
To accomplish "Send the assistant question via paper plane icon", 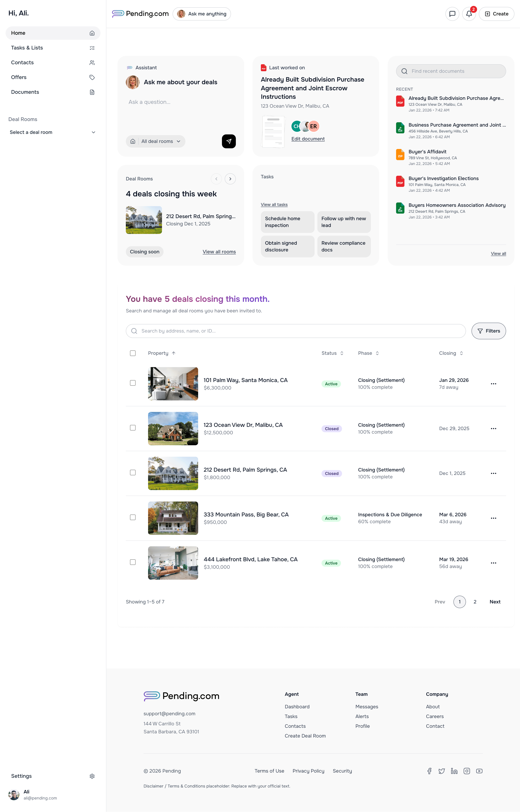I will pos(229,141).
